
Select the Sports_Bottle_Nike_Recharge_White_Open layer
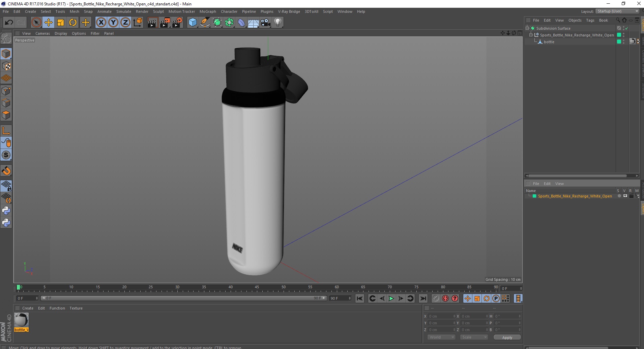point(575,196)
